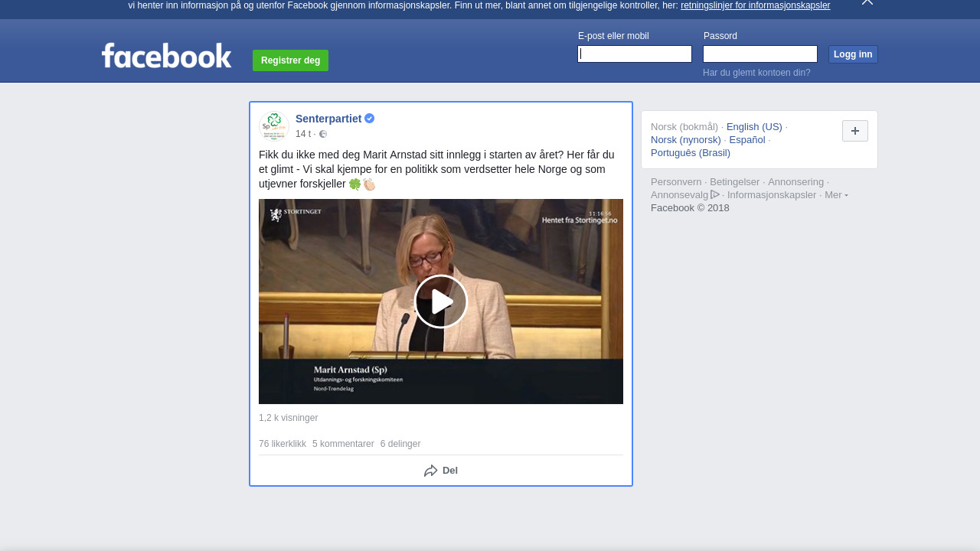The height and width of the screenshot is (551, 980).
Task: Play the Marit Arnstad video
Action: click(441, 302)
